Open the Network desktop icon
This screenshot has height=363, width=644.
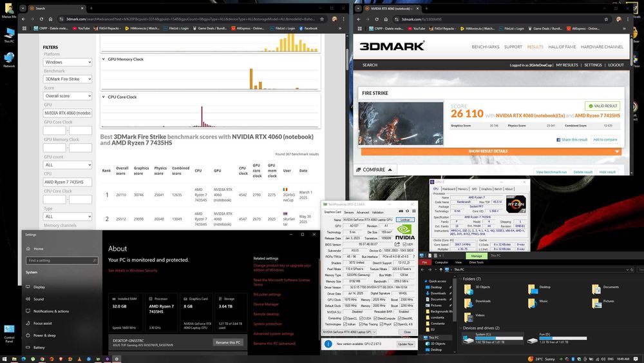click(x=9, y=59)
